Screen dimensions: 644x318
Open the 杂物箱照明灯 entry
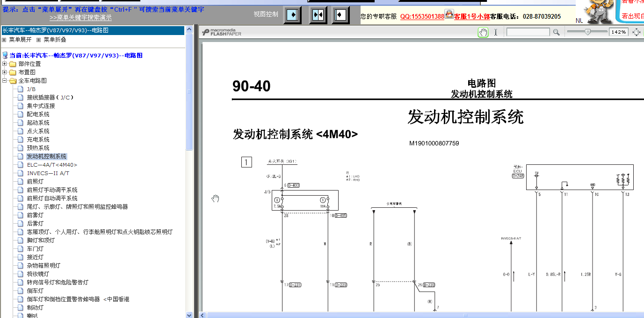43,265
